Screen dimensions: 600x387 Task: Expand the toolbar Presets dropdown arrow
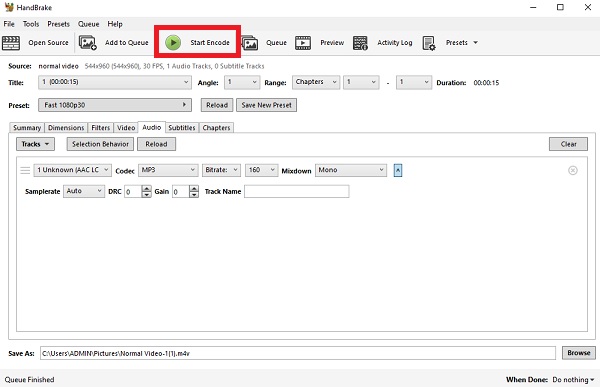click(x=475, y=42)
